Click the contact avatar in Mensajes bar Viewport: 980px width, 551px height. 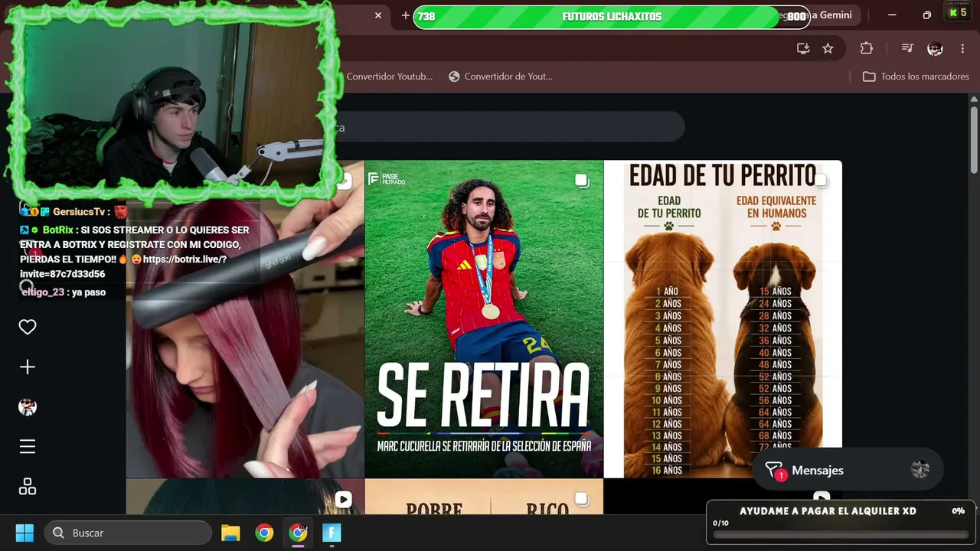[x=920, y=470]
